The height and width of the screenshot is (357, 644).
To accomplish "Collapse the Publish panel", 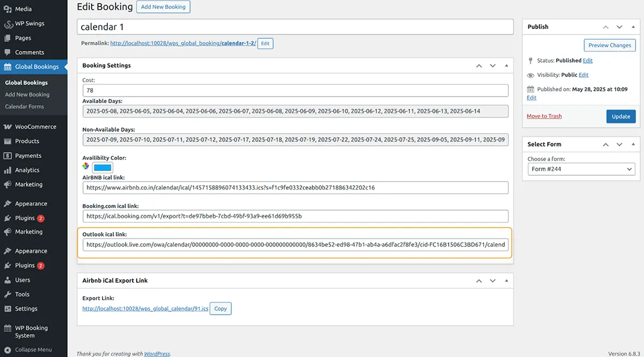I will coord(634,27).
